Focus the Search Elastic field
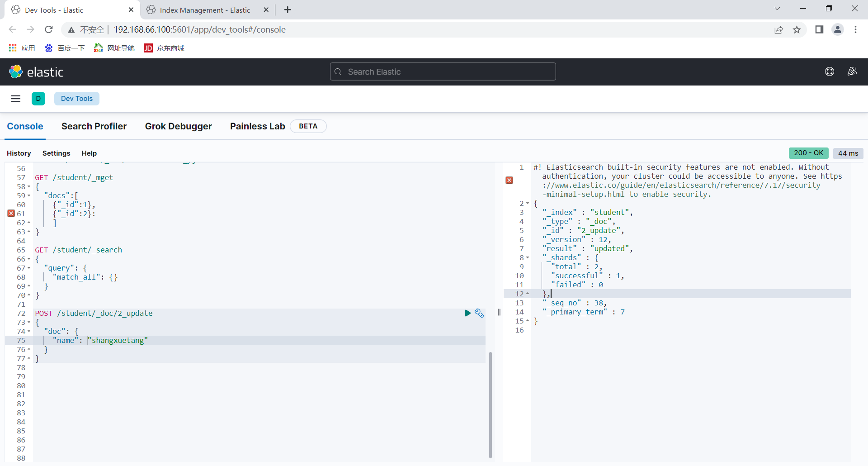The image size is (868, 466). coord(443,71)
